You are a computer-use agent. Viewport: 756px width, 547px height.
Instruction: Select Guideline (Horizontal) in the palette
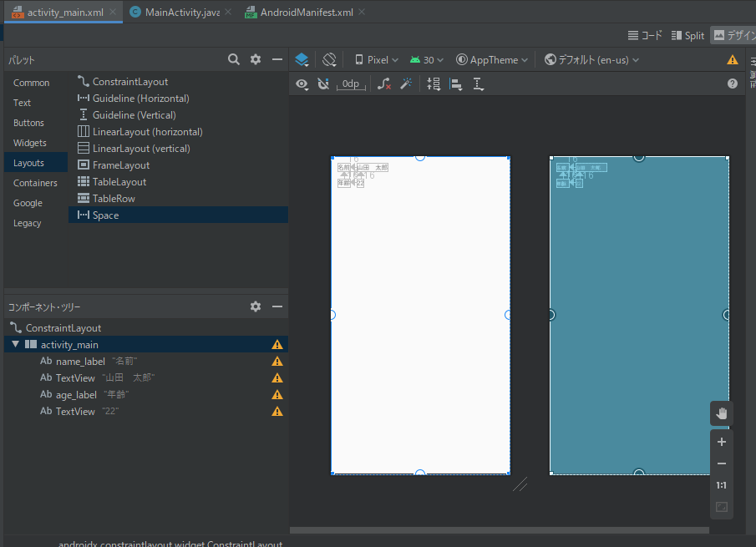point(179,99)
